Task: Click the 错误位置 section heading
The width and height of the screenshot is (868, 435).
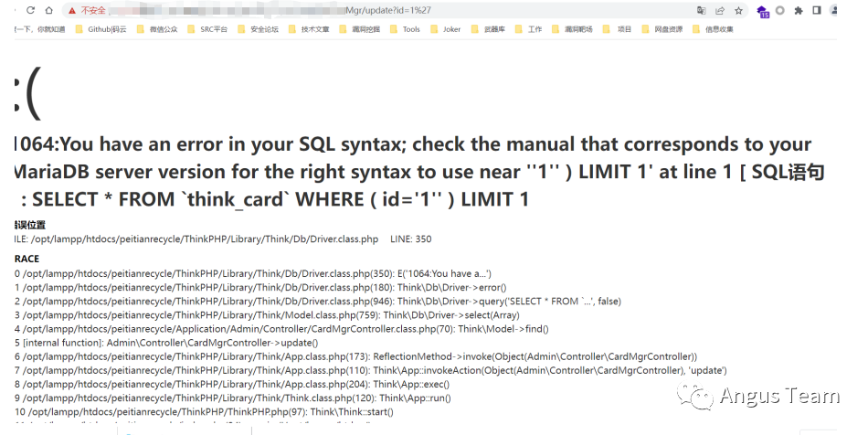Action: pos(30,225)
